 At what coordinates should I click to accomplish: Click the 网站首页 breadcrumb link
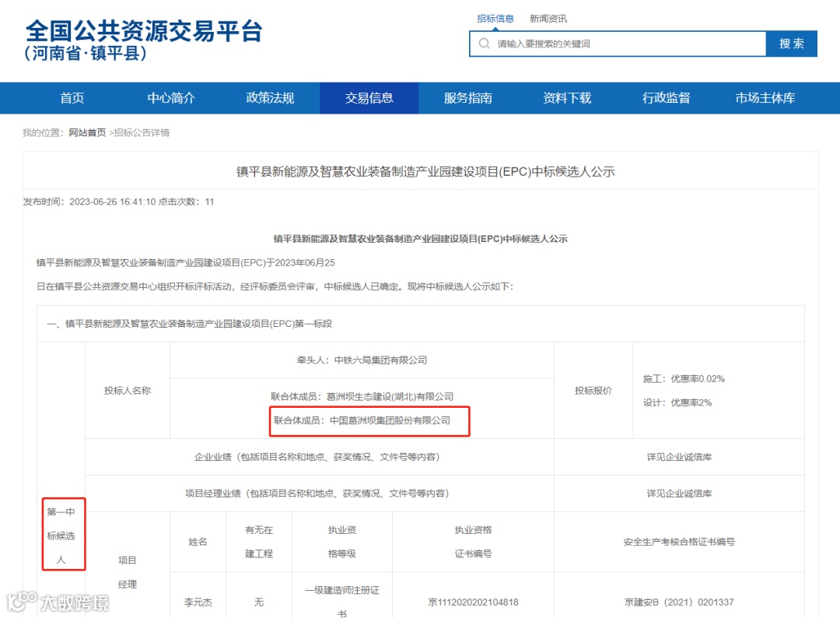(87, 132)
